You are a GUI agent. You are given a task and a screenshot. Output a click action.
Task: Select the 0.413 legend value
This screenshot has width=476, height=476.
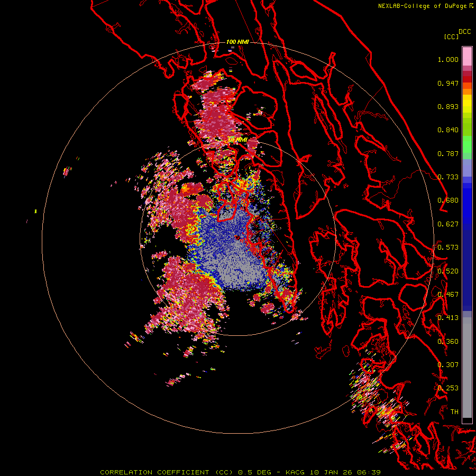448,318
